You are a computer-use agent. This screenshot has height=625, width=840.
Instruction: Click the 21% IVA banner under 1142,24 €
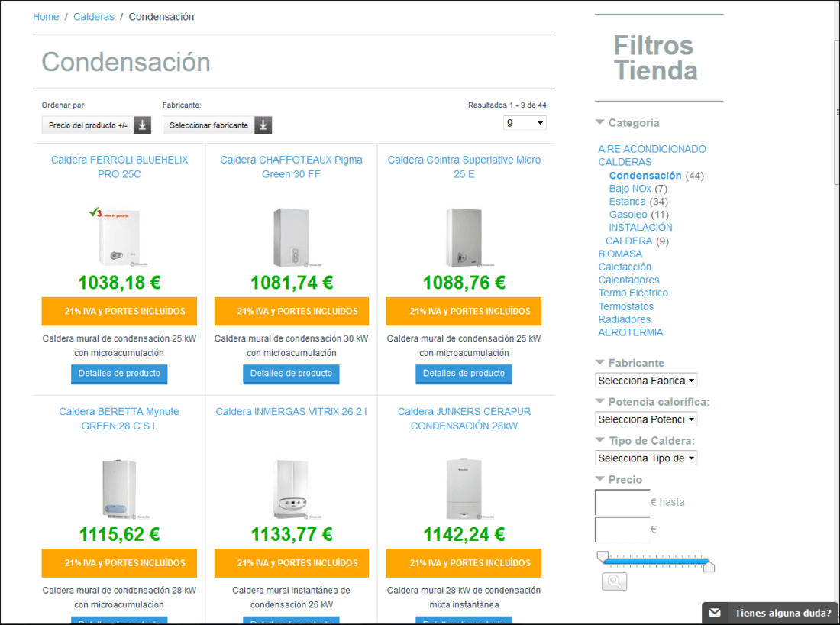[x=464, y=563]
